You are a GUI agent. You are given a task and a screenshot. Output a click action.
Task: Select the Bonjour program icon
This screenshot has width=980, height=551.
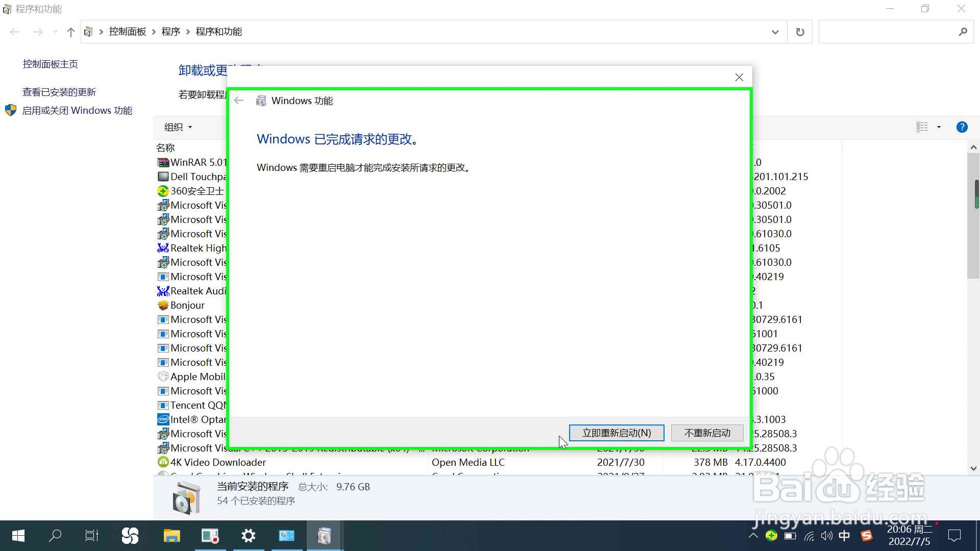click(x=163, y=305)
